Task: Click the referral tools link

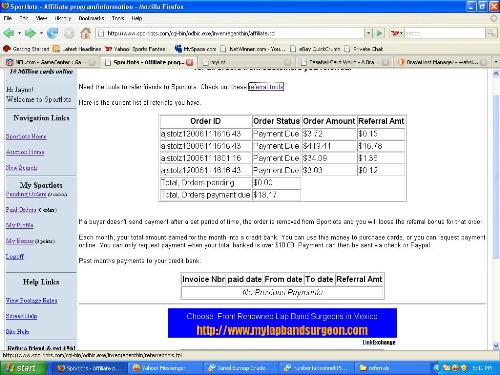Action: (x=266, y=87)
